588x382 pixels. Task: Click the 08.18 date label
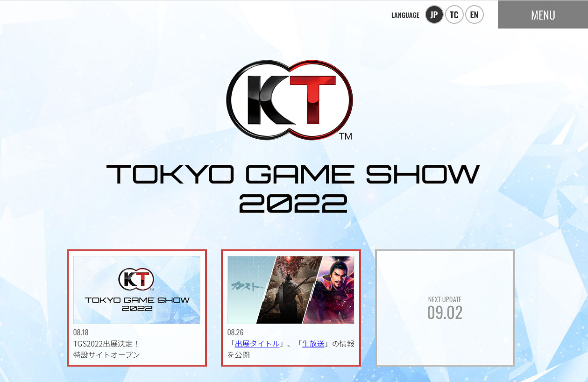81,332
